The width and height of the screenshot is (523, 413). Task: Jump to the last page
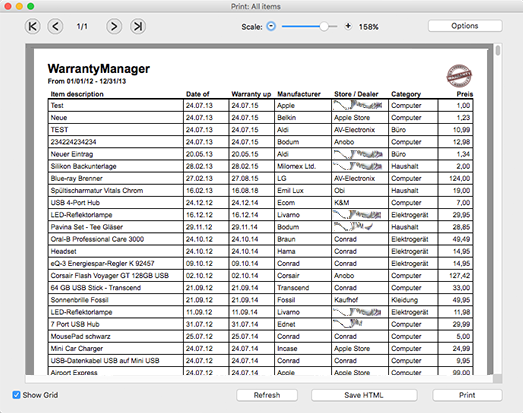click(x=138, y=26)
